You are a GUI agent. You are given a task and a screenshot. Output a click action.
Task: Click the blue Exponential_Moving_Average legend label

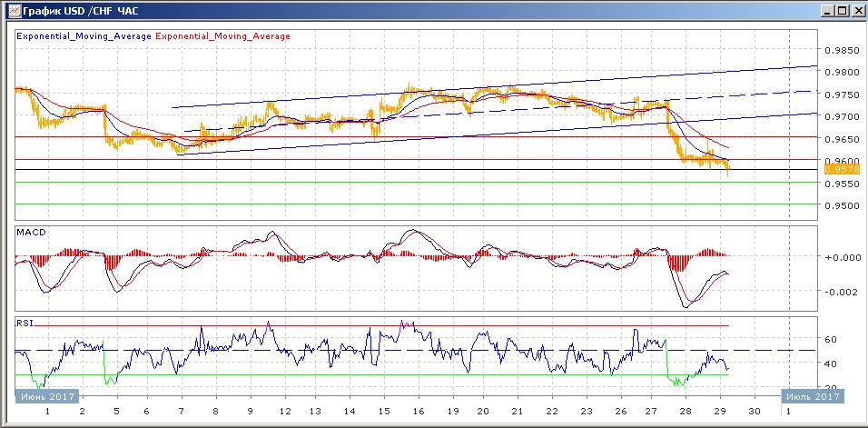tap(84, 36)
